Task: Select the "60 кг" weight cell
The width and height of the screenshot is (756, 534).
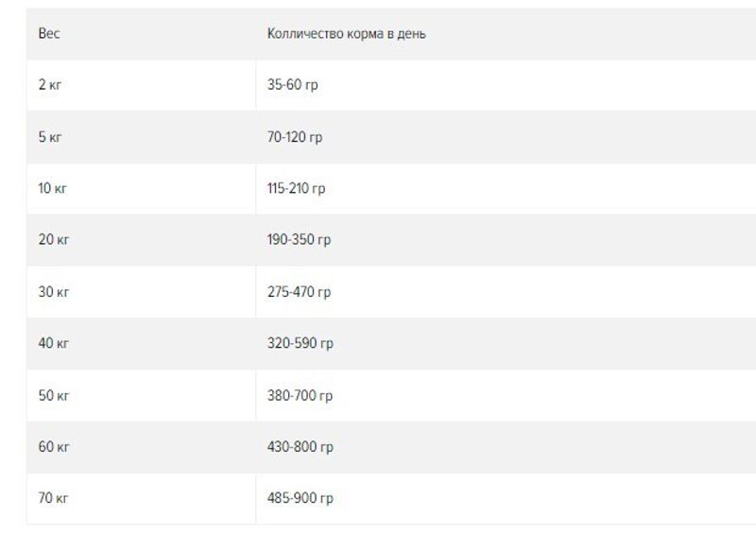Action: [x=54, y=446]
